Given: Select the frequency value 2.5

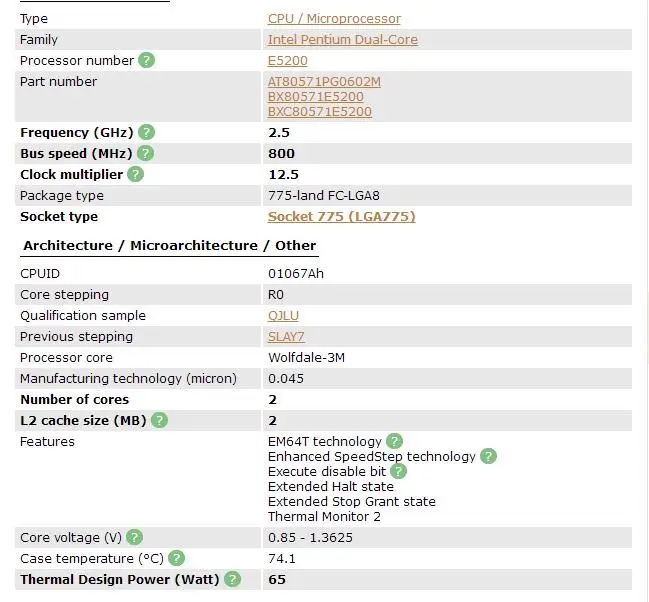Looking at the screenshot, I should (x=279, y=132).
